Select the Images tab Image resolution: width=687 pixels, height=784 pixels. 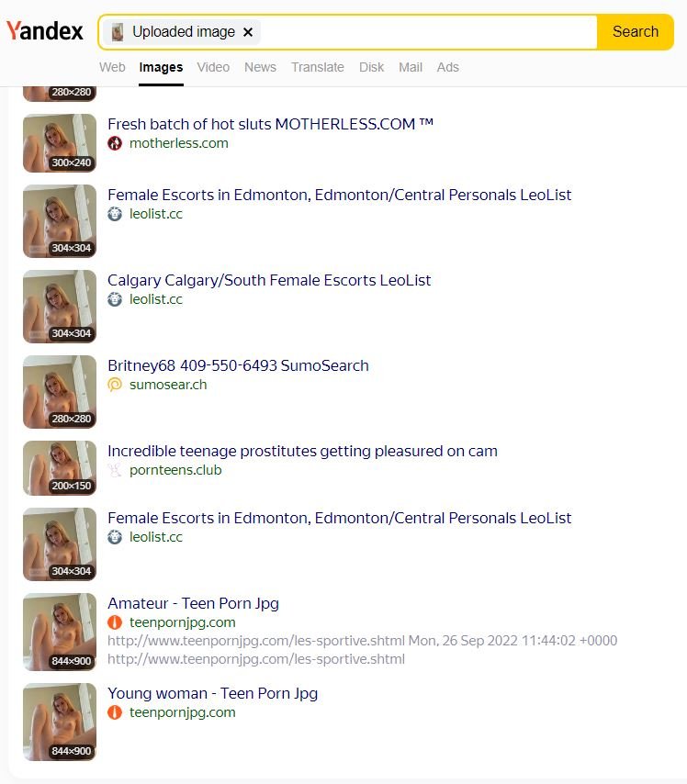click(161, 67)
